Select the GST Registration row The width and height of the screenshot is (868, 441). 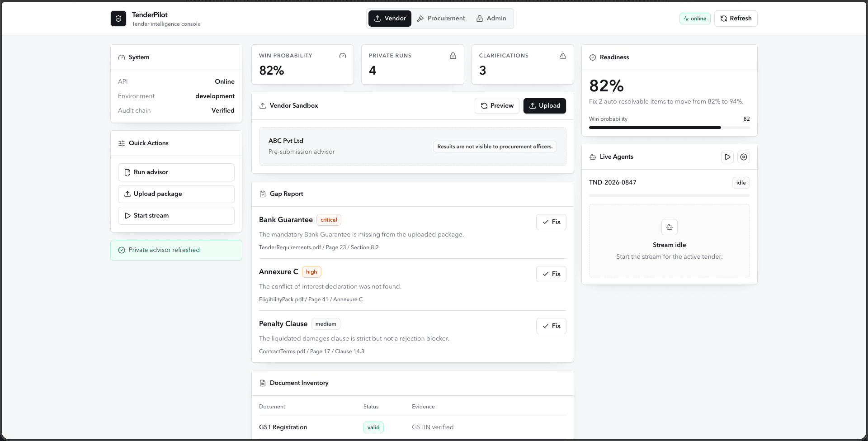(x=412, y=427)
